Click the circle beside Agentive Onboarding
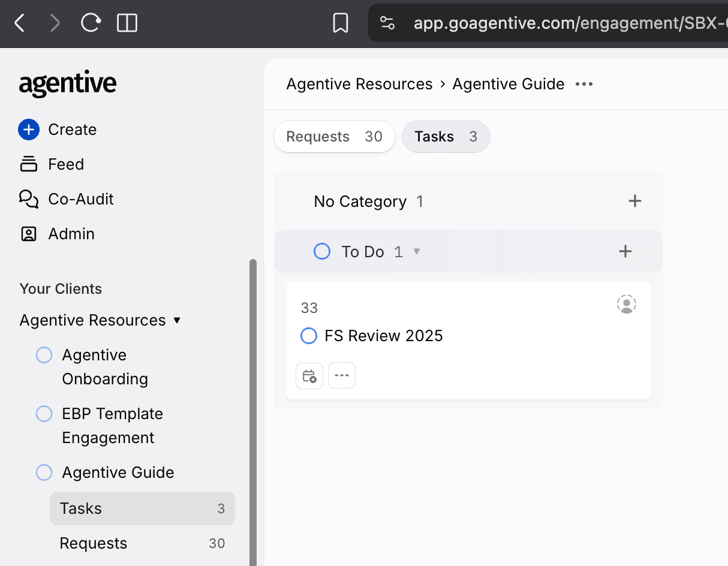This screenshot has width=728, height=566. (x=44, y=355)
